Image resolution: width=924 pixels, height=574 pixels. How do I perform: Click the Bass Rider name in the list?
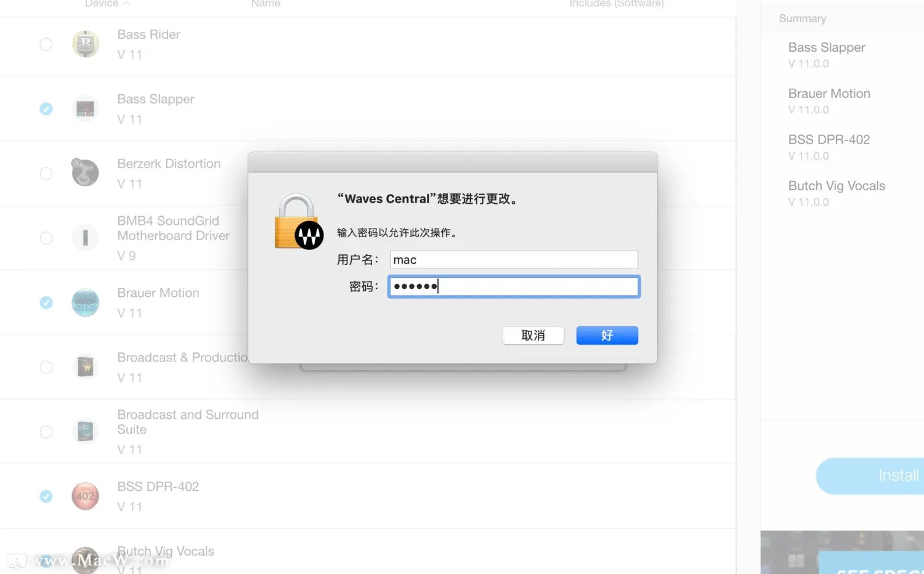(148, 34)
